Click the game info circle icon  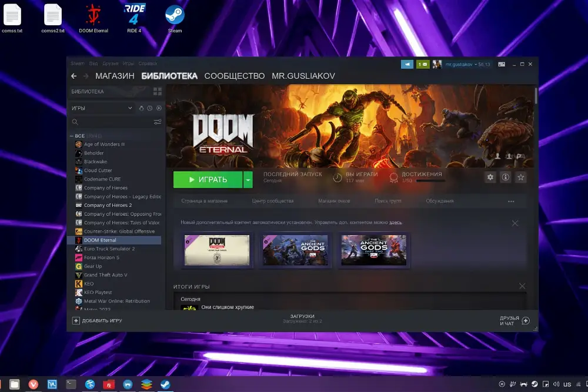(505, 177)
